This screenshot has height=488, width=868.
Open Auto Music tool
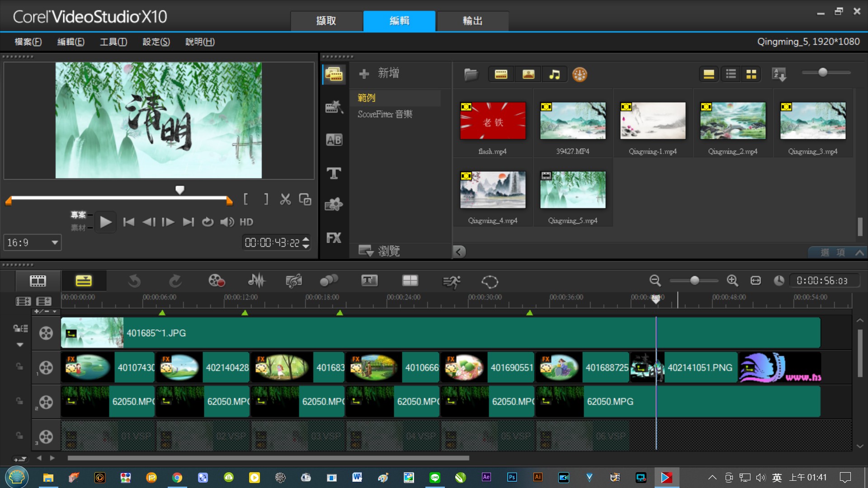[x=294, y=281]
